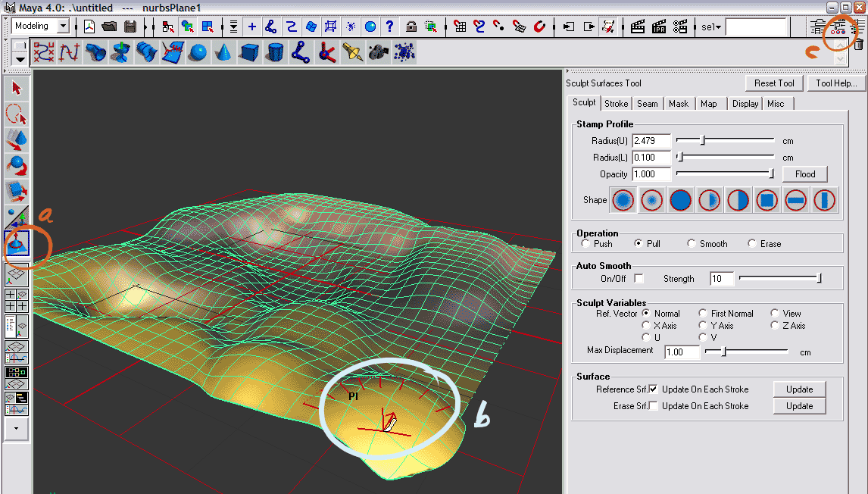Activate the Lasso select tool

(x=17, y=114)
